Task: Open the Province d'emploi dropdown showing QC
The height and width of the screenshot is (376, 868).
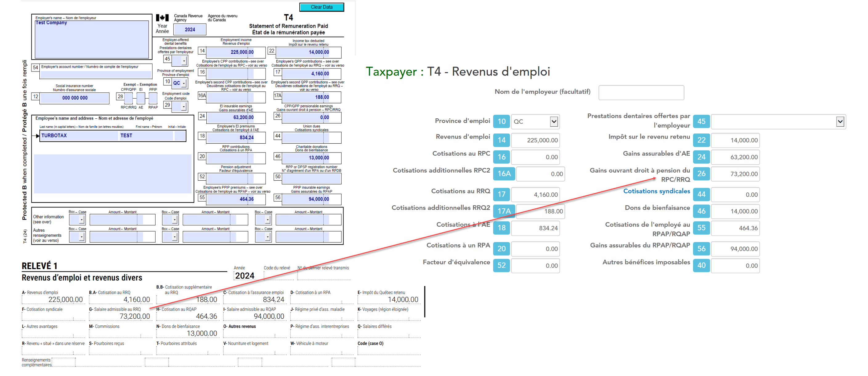Action: pos(535,121)
